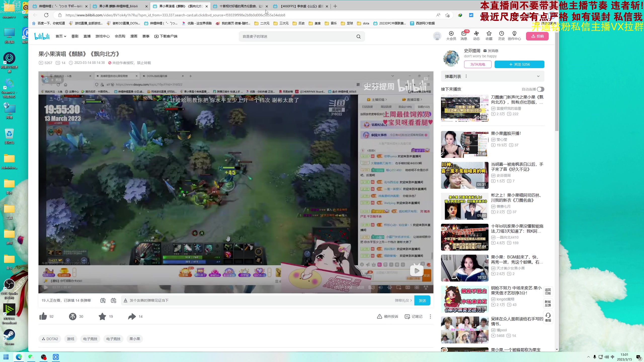Open the 动态 feed icon
This screenshot has height=362, width=644.
[x=476, y=36]
